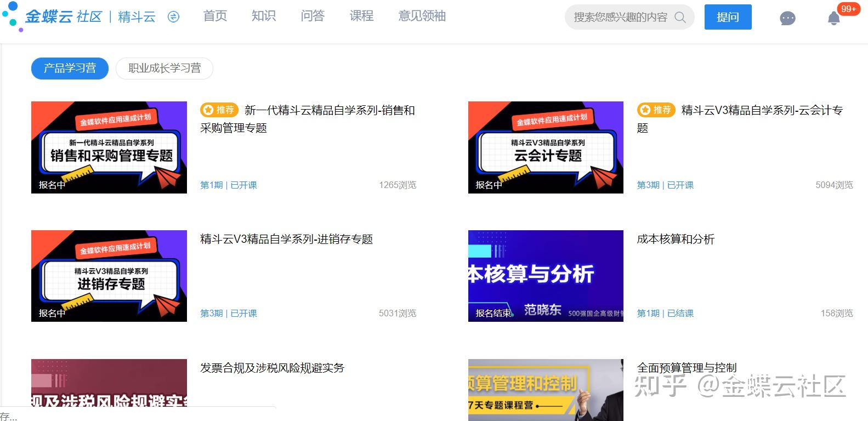Click 报名结束 label on 成本核算 thumbnail
The image size is (868, 421).
(493, 314)
